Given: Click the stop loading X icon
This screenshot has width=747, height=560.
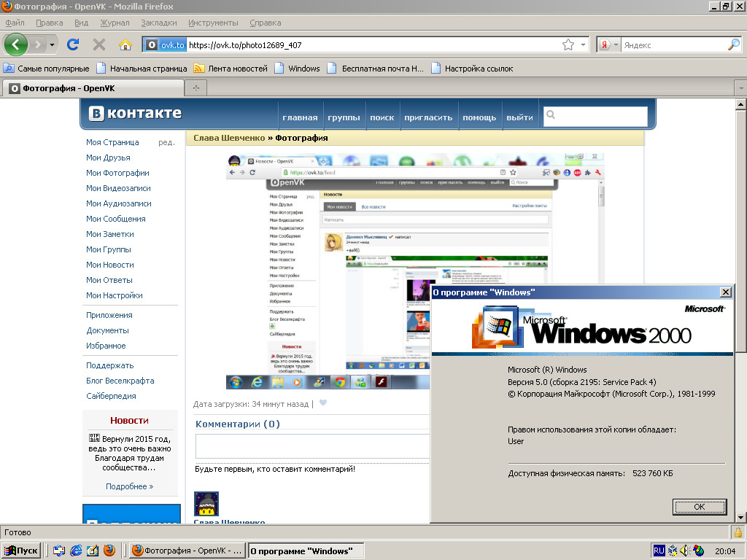Looking at the screenshot, I should (99, 44).
